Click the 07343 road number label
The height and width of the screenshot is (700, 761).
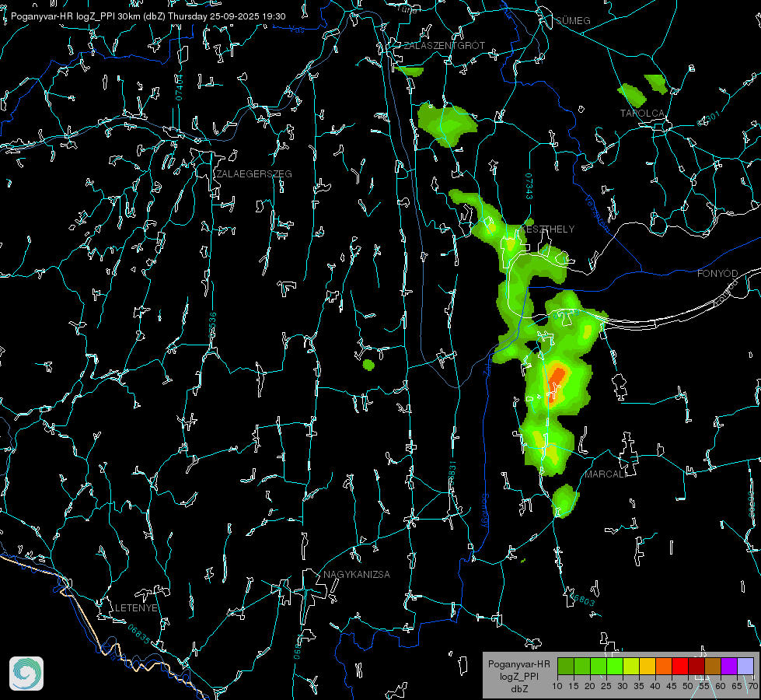click(529, 187)
